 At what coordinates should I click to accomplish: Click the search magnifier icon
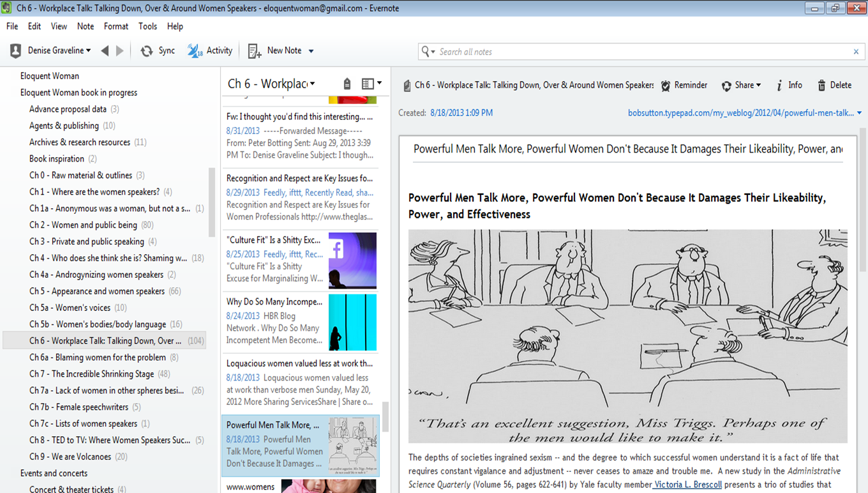click(426, 52)
